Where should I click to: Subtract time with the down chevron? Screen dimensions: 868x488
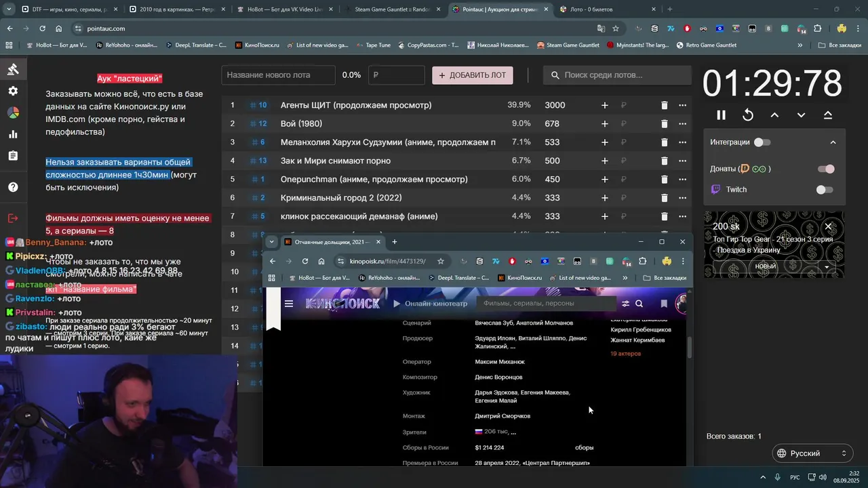(x=801, y=115)
